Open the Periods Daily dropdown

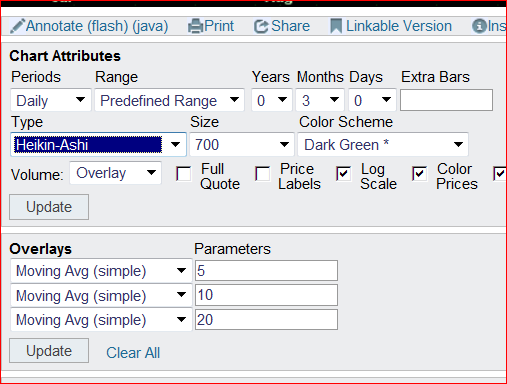[51, 100]
